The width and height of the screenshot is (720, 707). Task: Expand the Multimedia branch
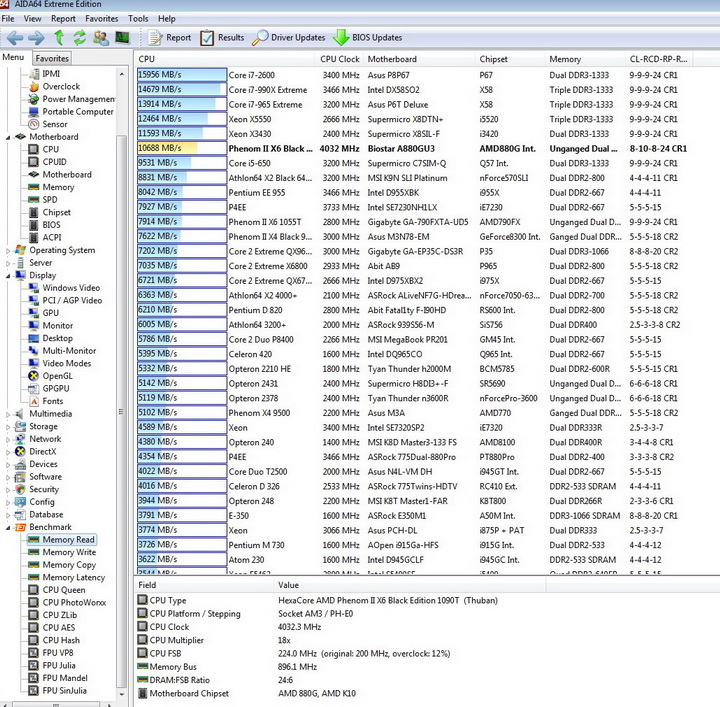(8, 414)
